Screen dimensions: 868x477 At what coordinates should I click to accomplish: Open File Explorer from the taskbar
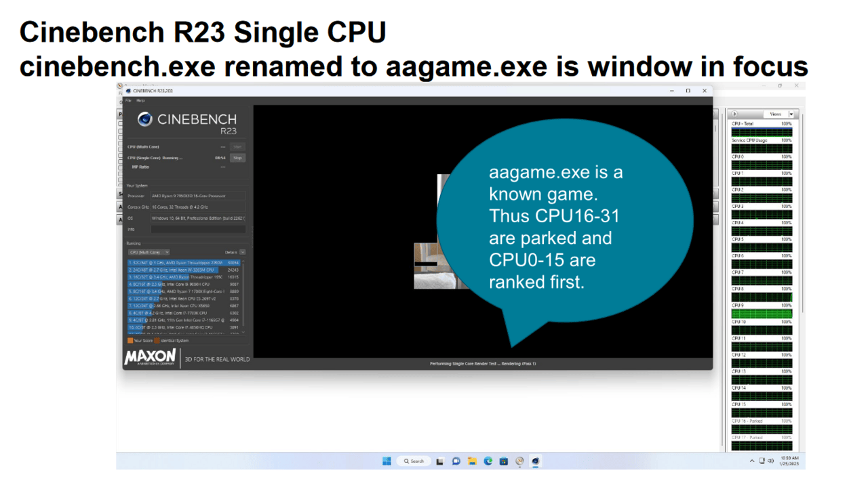(x=472, y=461)
